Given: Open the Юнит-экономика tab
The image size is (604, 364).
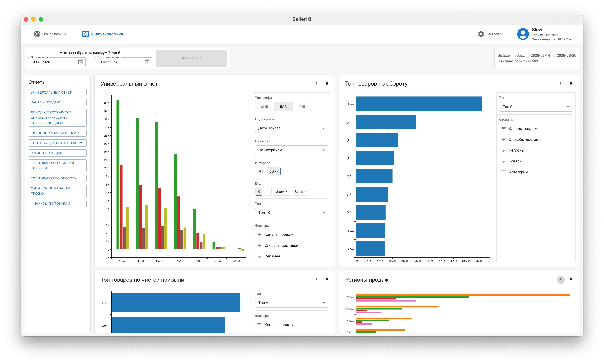Looking at the screenshot, I should 102,34.
